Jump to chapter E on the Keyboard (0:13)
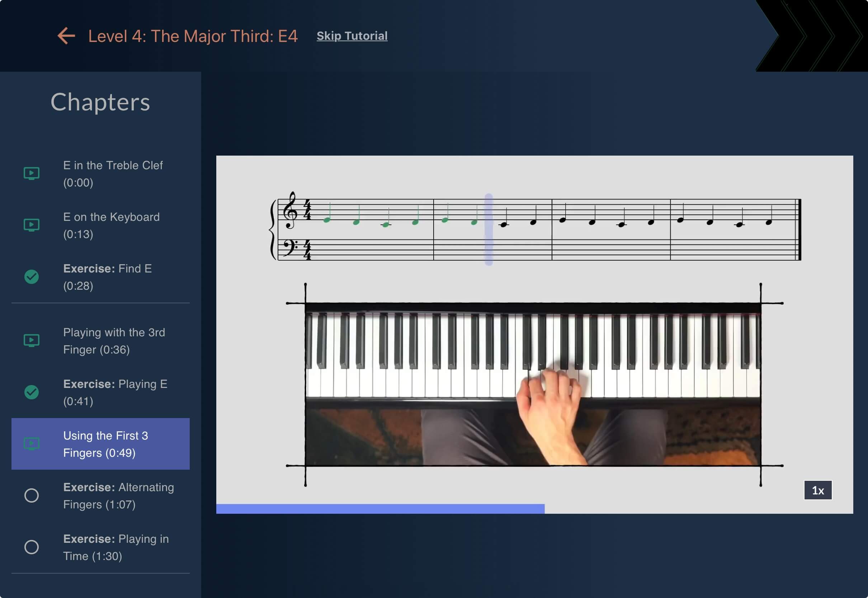The height and width of the screenshot is (598, 868). coord(111,226)
